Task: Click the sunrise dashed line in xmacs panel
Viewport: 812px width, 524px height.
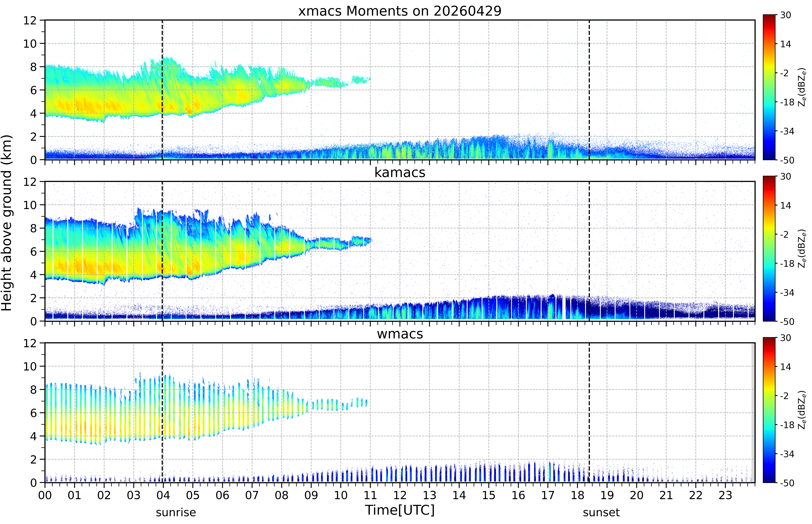Action: pos(162,90)
